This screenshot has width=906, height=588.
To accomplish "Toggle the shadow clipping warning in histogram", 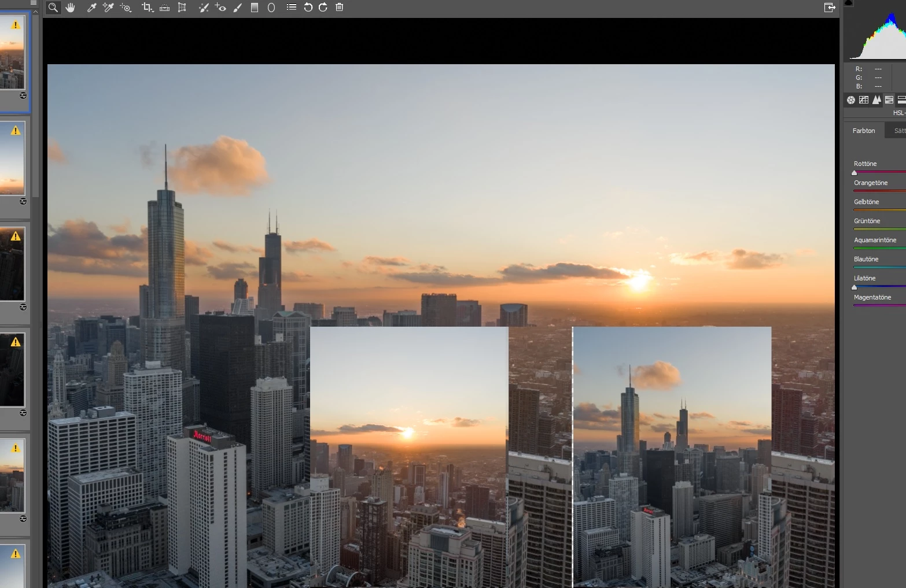I will pyautogui.click(x=849, y=3).
